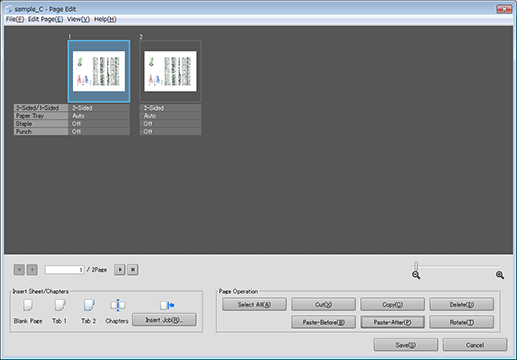
Task: Select the Tab 2 insert icon
Action: 89,305
